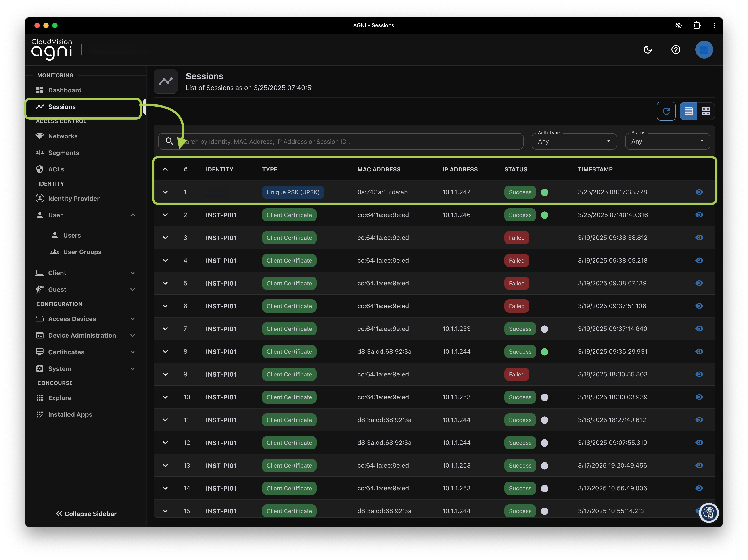748x560 pixels.
Task: Click eye icon on failed session 5
Action: (699, 283)
